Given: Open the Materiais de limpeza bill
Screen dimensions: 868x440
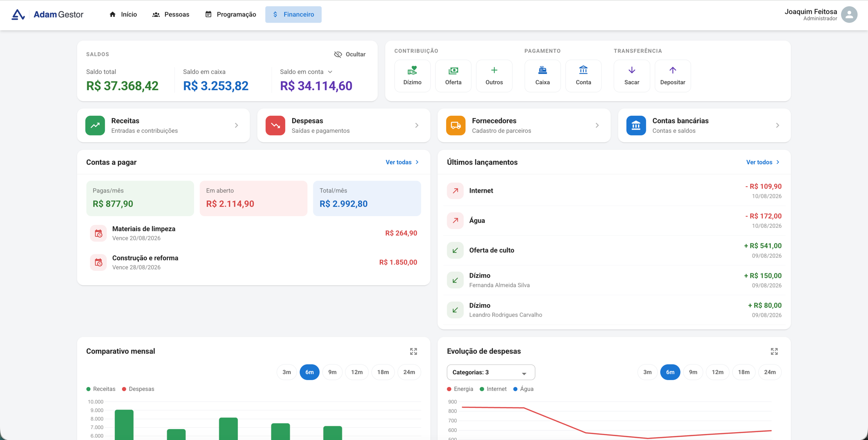Looking at the screenshot, I should click(x=253, y=233).
